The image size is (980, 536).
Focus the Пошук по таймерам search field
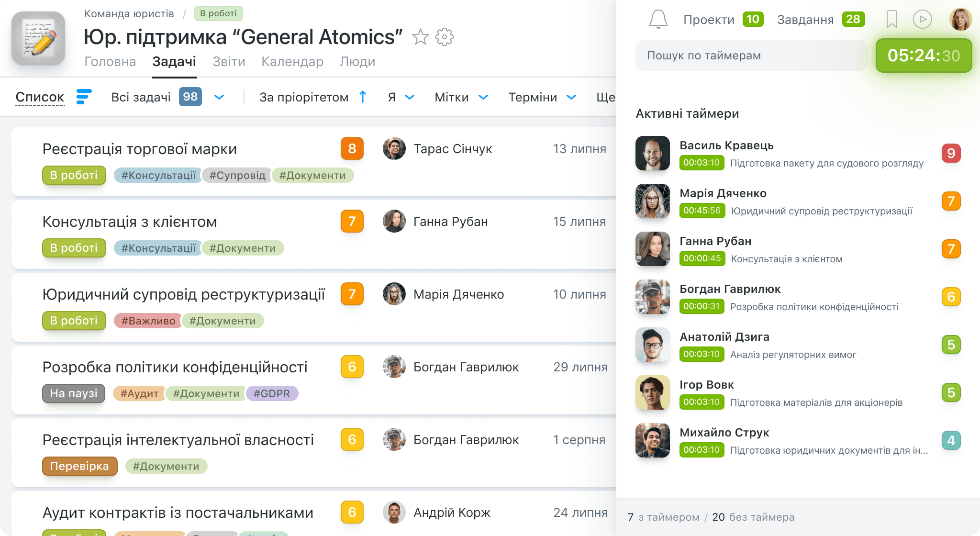(751, 56)
